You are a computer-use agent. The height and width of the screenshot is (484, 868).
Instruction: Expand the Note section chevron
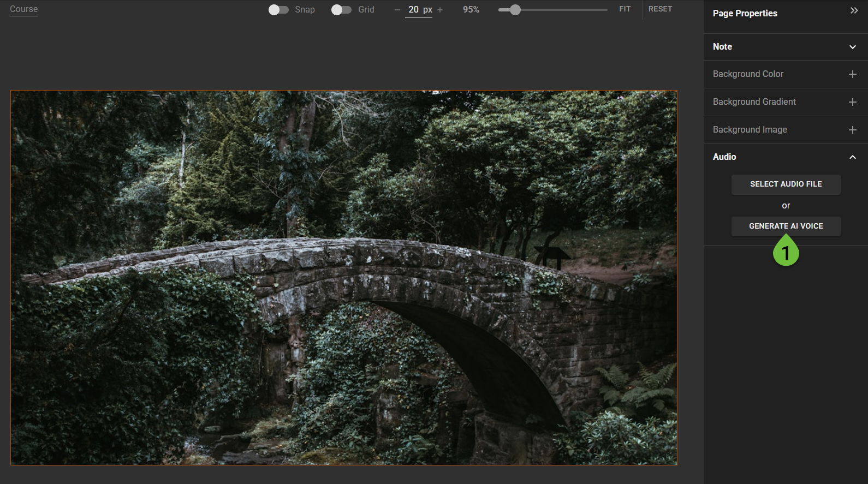click(x=852, y=47)
